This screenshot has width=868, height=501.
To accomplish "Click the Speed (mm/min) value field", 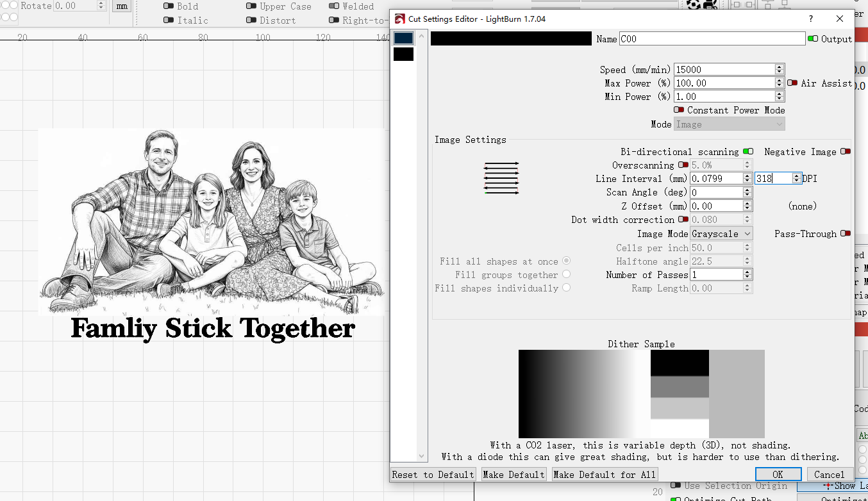I will [x=724, y=69].
